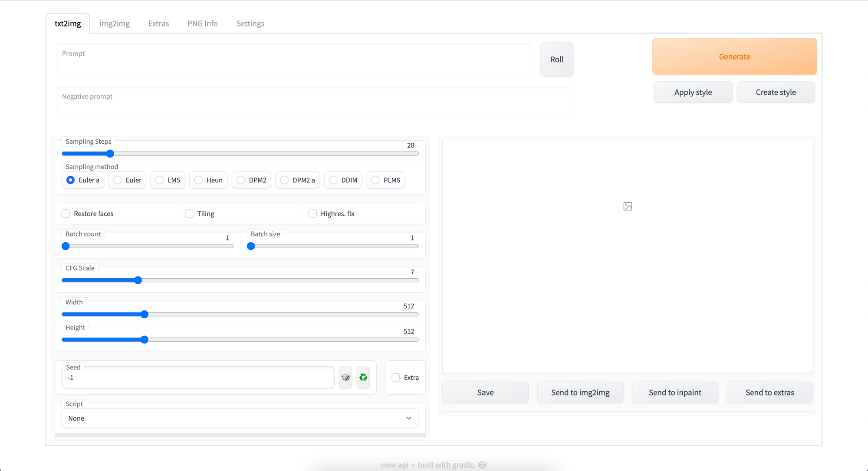This screenshot has height=471, width=868.
Task: Click the Create style icon button
Action: tap(776, 92)
